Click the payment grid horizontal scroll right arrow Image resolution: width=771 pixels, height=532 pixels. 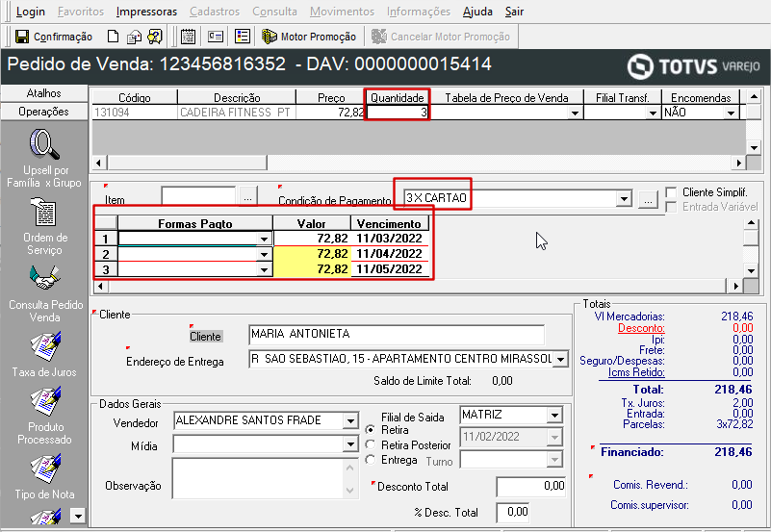click(735, 286)
